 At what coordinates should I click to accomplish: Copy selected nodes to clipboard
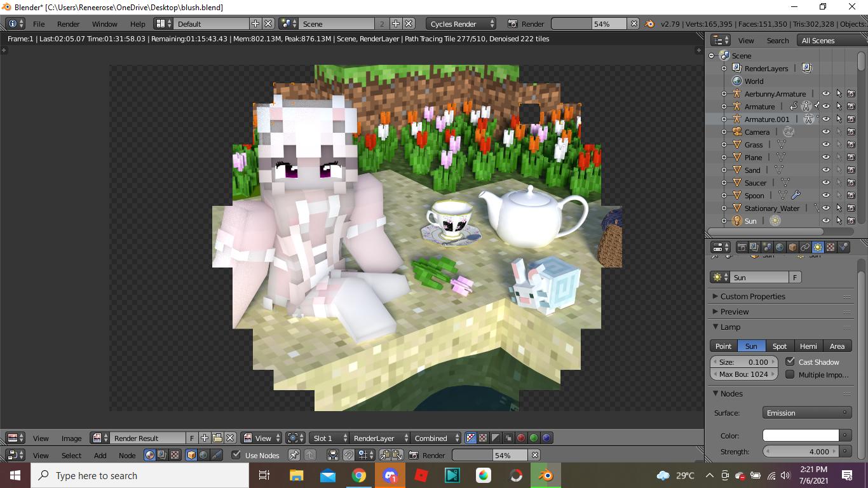[385, 455]
